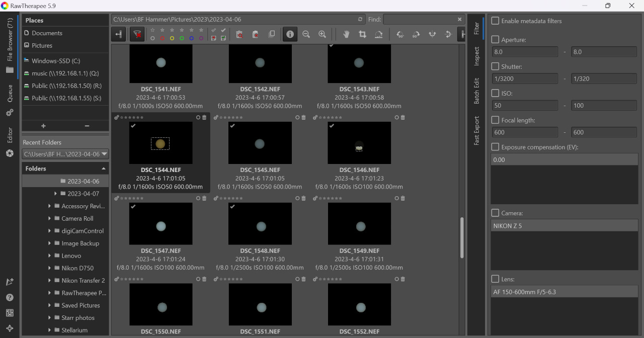Toggle the image info overlay button

(x=290, y=34)
